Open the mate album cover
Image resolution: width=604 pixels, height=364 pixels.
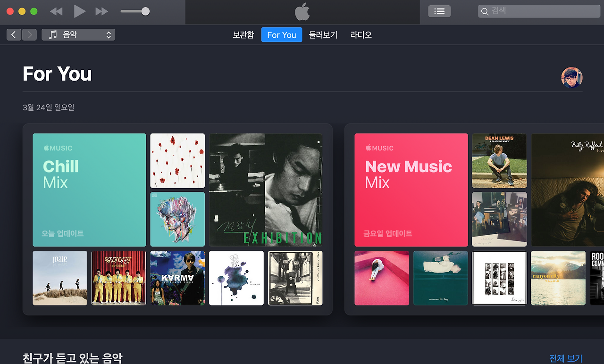tap(60, 278)
